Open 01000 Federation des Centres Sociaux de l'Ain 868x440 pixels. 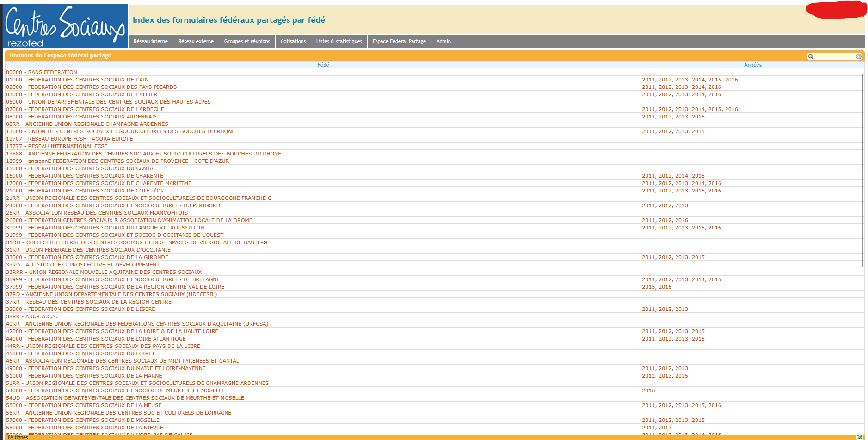[77, 80]
